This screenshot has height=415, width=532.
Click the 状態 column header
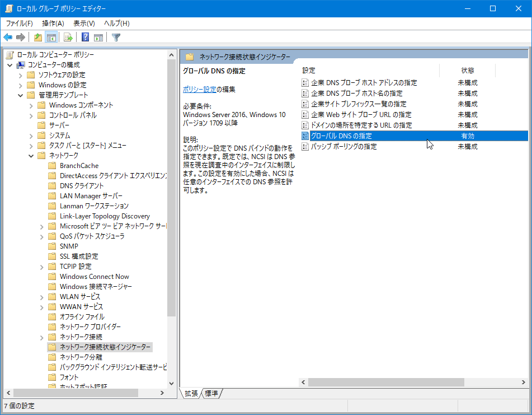tap(467, 71)
